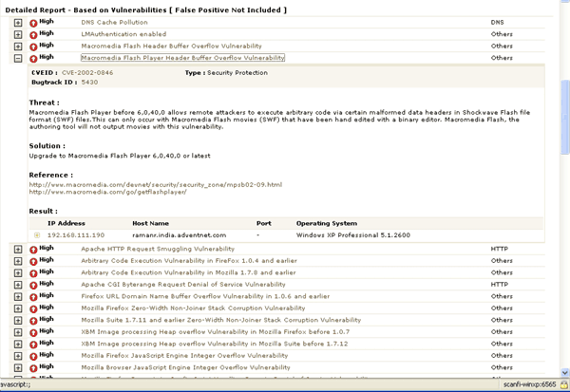Expand Arbitrary Code Execution in FireFox 1.0.4 row
Image resolution: width=570 pixels, height=392 pixels.
tap(18, 261)
